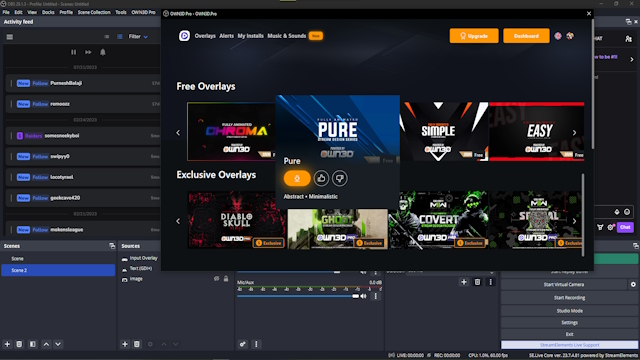Install the Pure overlay with download button
The width and height of the screenshot is (640, 360).
click(x=297, y=178)
